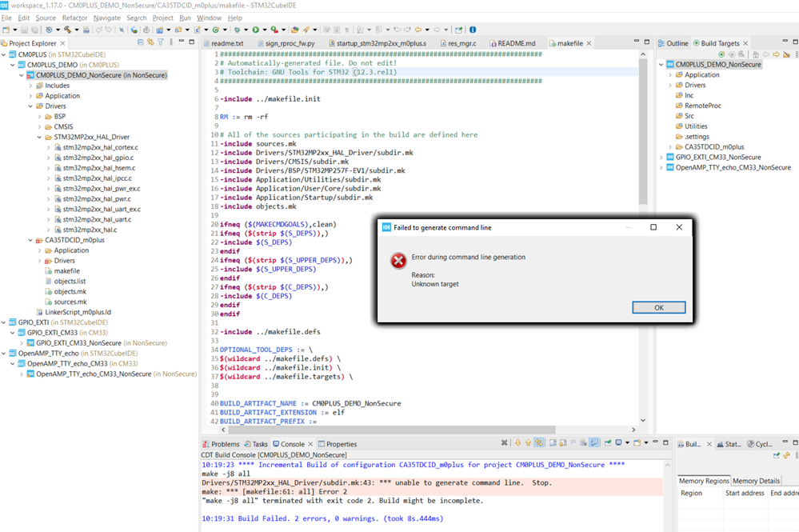
Task: Expand Application folder in Build Targets
Action: 670,75
